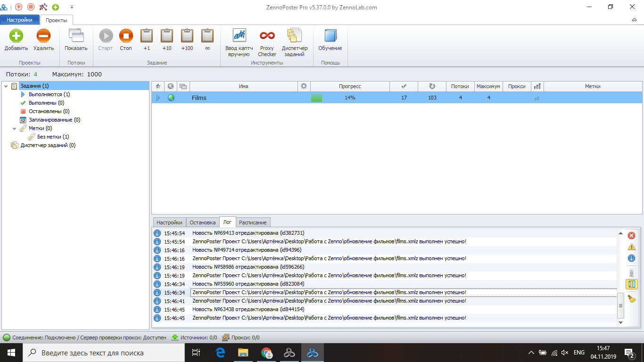Viewport: 644px width, 362px height.
Task: Set infinite ∞ executions
Action: (207, 40)
